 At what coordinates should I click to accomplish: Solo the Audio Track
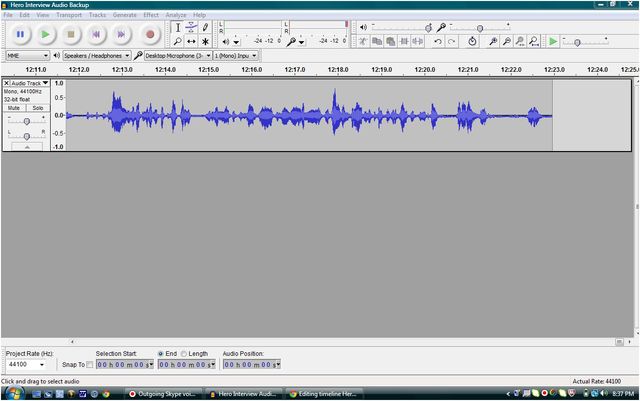click(38, 108)
